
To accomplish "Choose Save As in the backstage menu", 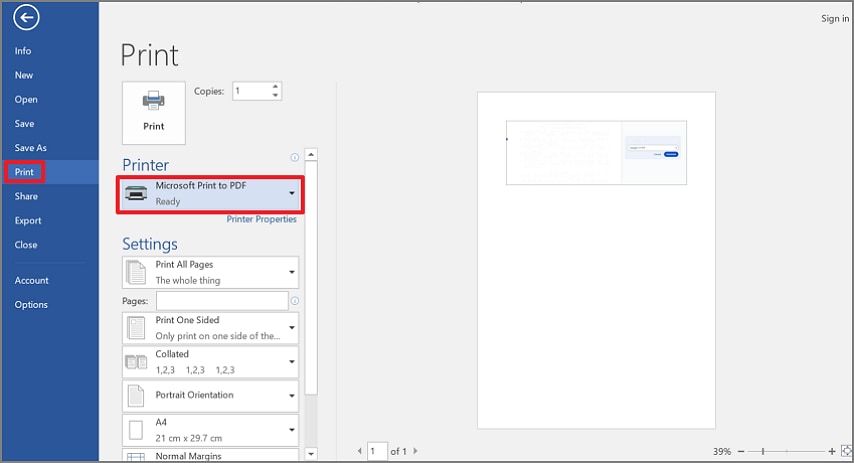I will [30, 148].
